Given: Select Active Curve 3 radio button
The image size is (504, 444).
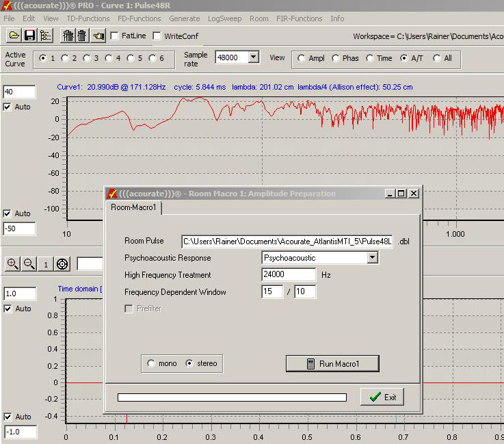Looking at the screenshot, I should [87, 58].
